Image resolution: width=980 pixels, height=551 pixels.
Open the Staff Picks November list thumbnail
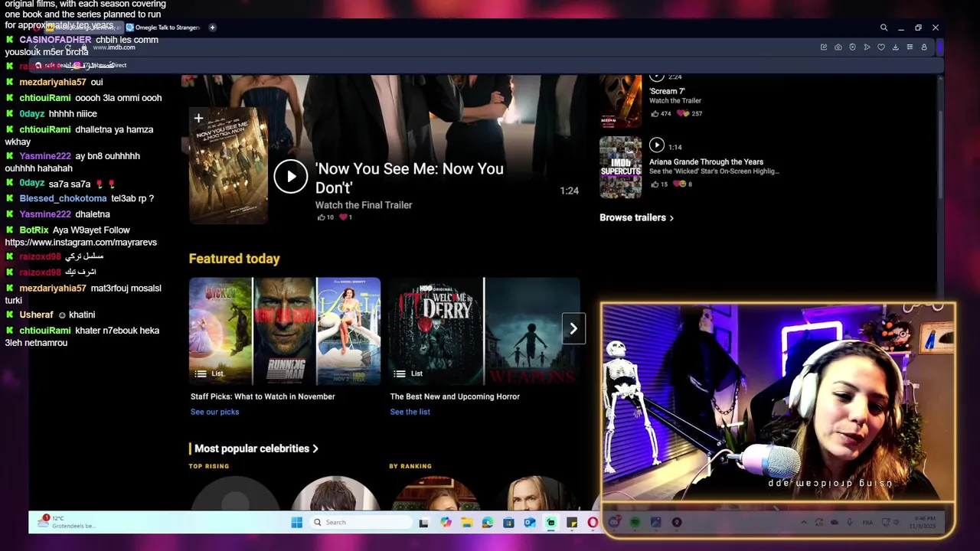click(x=285, y=331)
